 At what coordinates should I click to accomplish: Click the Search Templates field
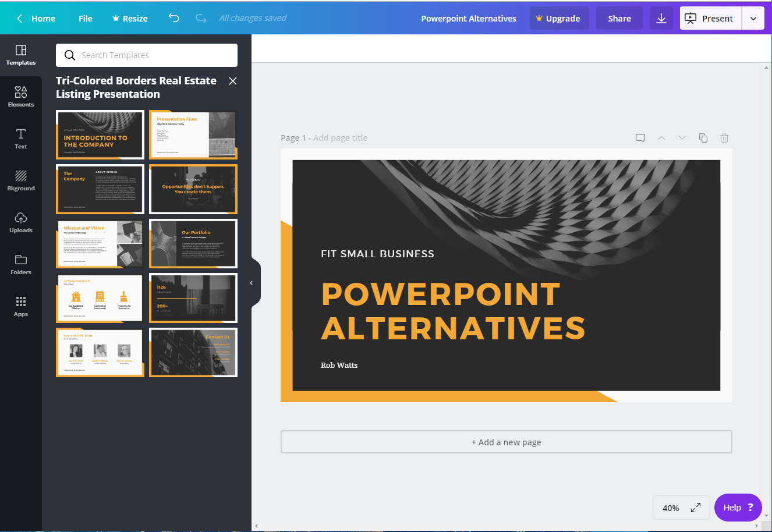point(147,55)
